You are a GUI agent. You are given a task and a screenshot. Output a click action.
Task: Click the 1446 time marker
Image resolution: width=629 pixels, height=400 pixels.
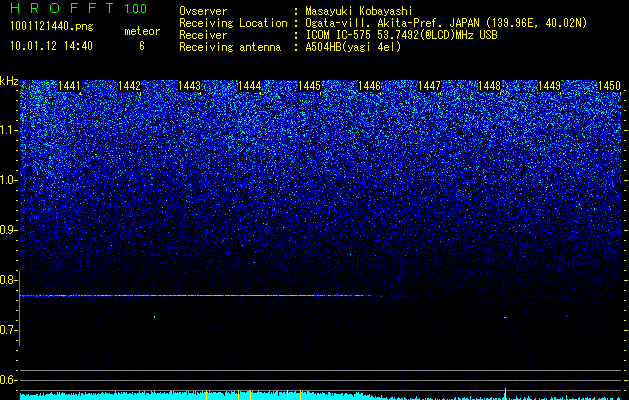(369, 86)
